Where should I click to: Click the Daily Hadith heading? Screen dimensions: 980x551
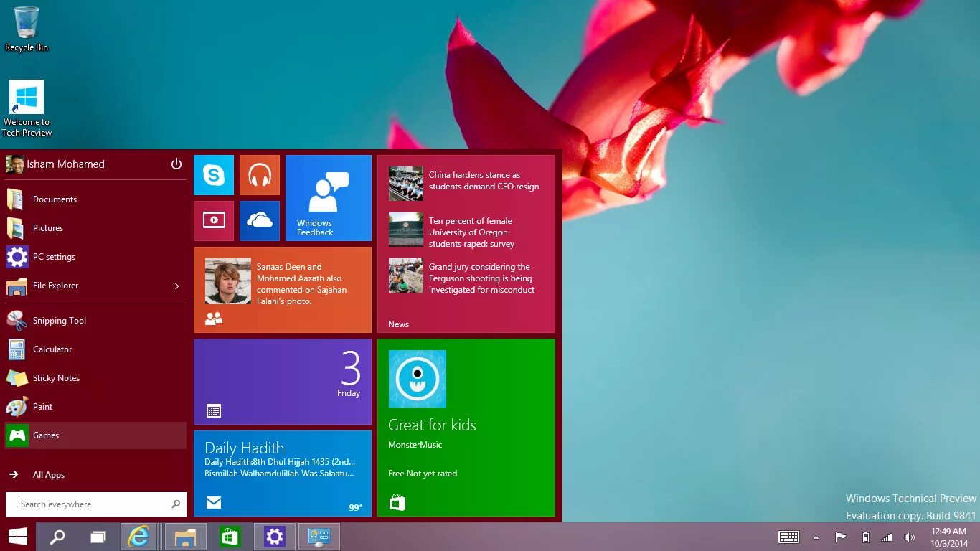tap(245, 448)
